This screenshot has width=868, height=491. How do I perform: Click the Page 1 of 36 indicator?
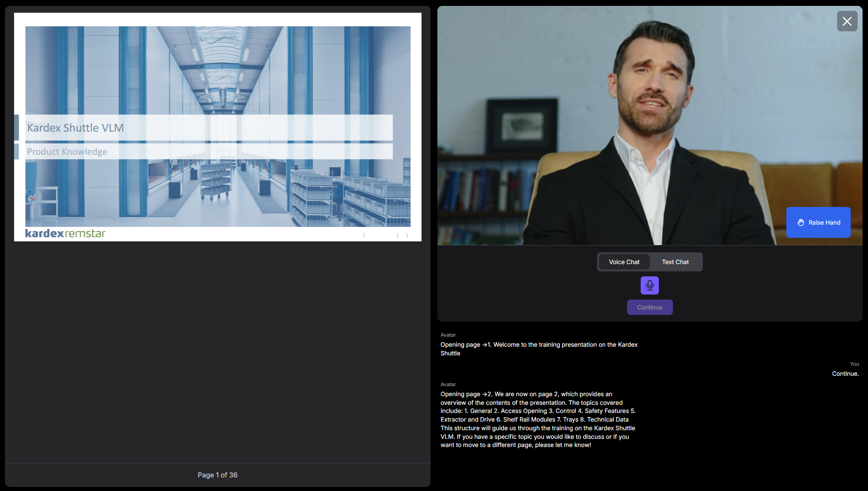[x=217, y=475]
